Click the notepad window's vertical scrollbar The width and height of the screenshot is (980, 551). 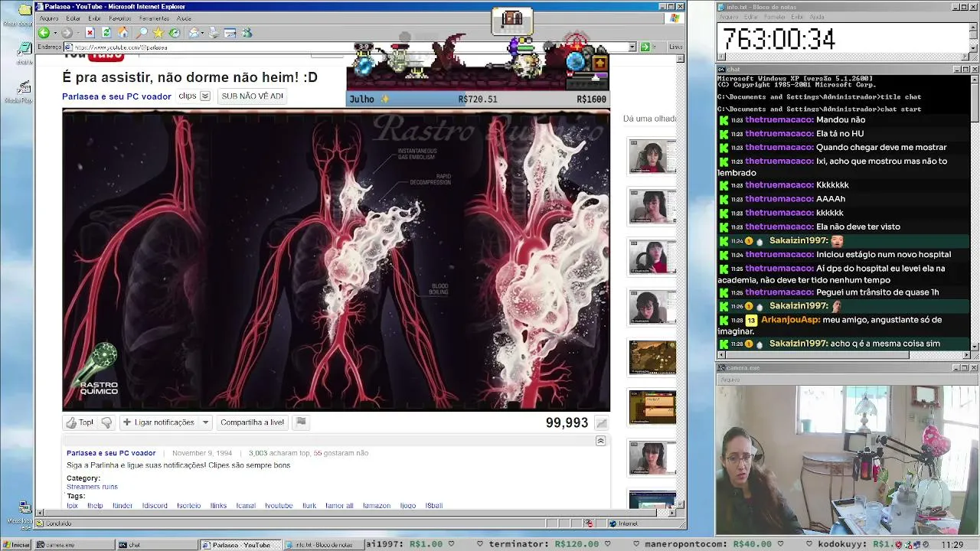974,38
